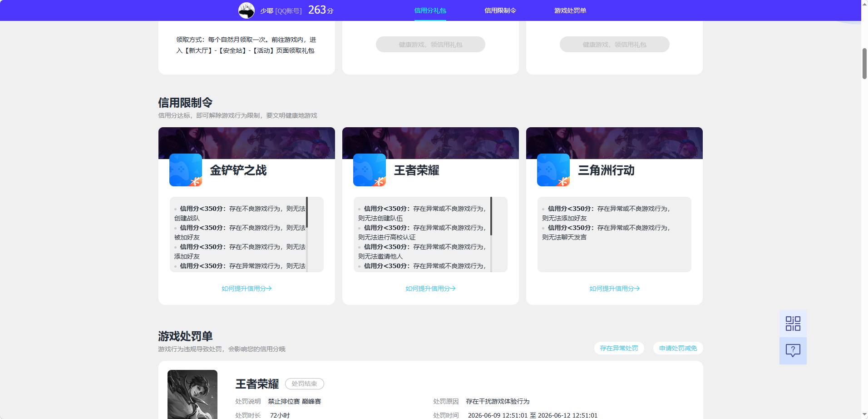Screen dimensions: 868x419
Task: Click the 则无法邀请他人 rule text
Action: [x=380, y=256]
